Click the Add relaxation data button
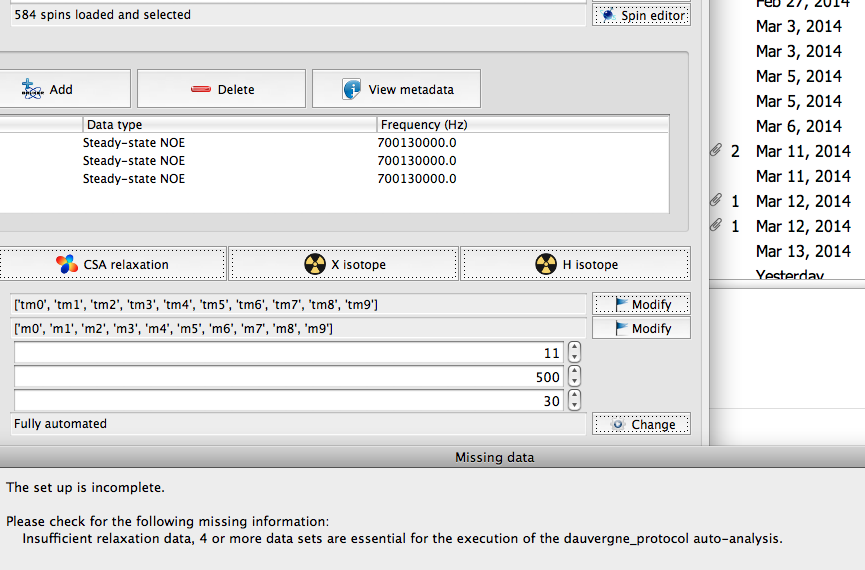 click(x=64, y=89)
